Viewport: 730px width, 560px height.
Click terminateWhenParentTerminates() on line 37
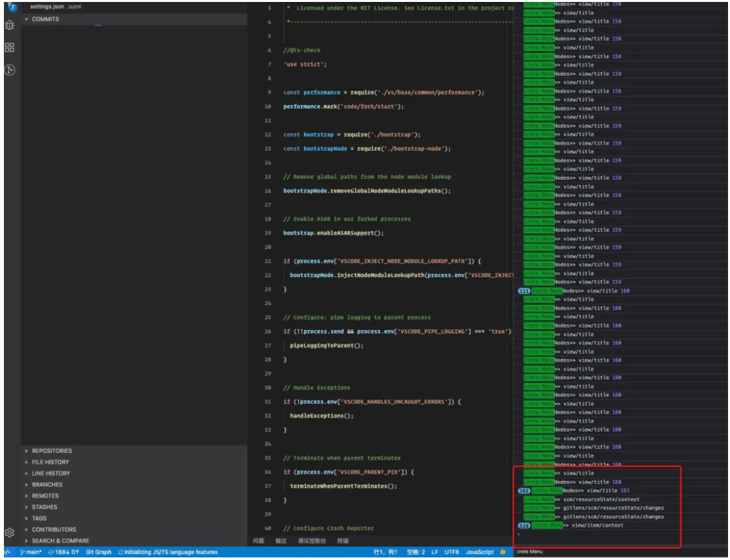343,486
